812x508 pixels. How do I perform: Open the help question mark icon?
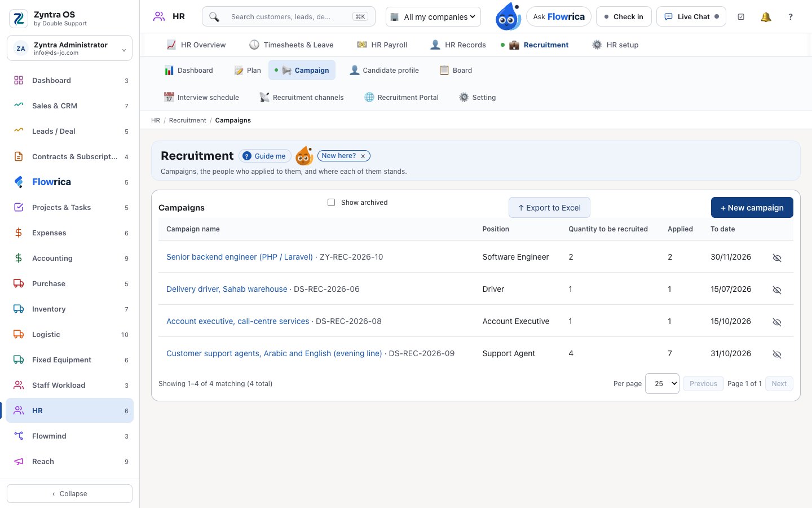click(791, 17)
